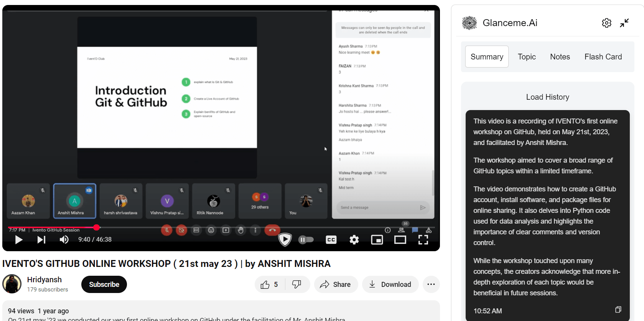Click the shield play icon in player bar
This screenshot has width=644, height=321.
(x=285, y=240)
